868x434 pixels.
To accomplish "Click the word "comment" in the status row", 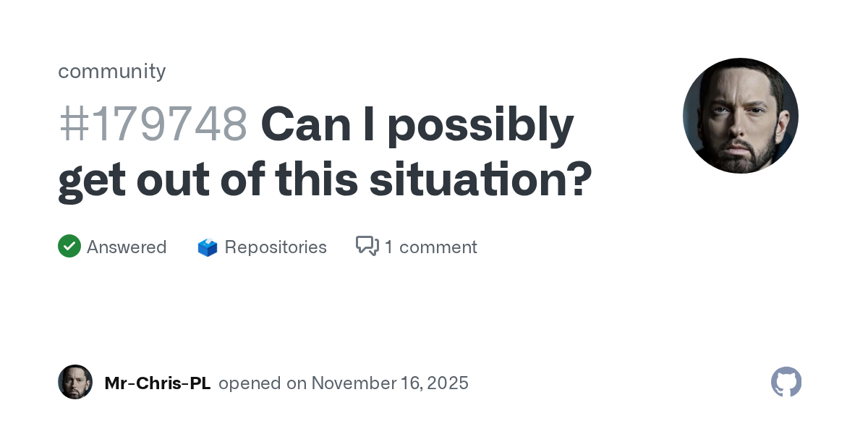I will [438, 247].
